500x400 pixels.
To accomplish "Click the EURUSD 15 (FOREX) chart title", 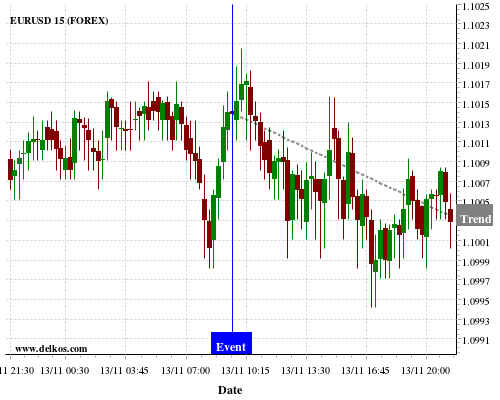I will coord(59,21).
